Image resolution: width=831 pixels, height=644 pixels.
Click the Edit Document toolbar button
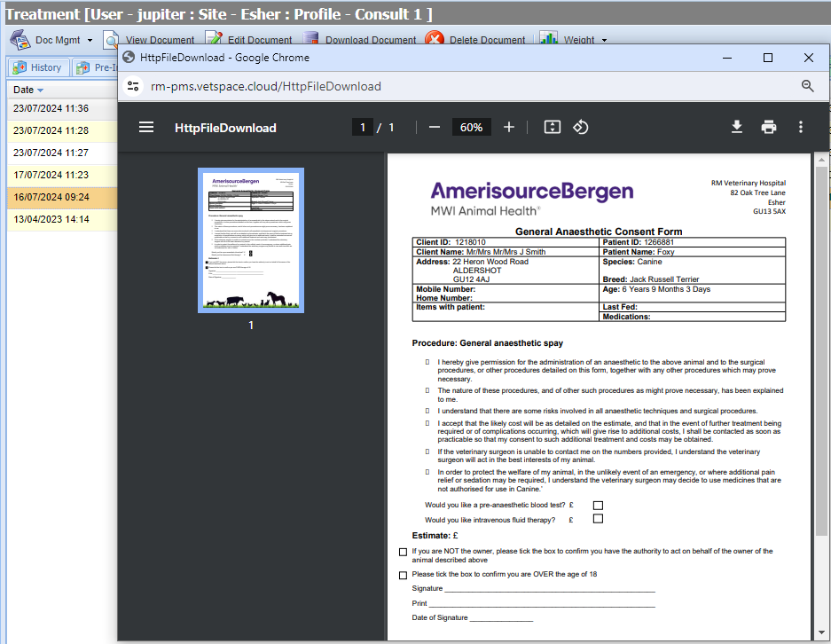[x=248, y=40]
